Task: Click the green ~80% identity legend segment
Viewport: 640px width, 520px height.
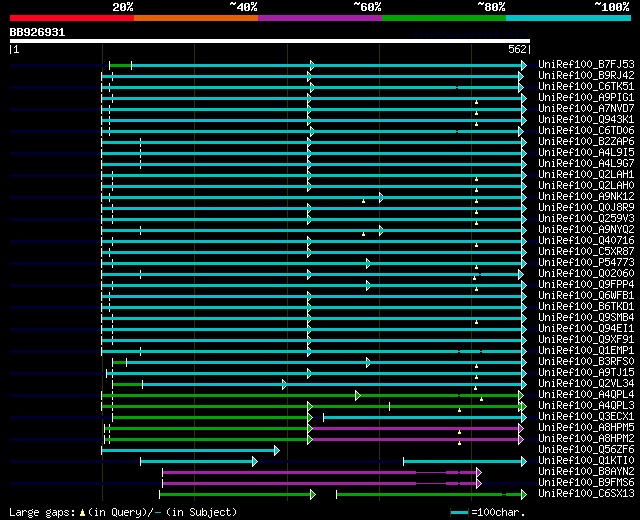Action: click(444, 18)
